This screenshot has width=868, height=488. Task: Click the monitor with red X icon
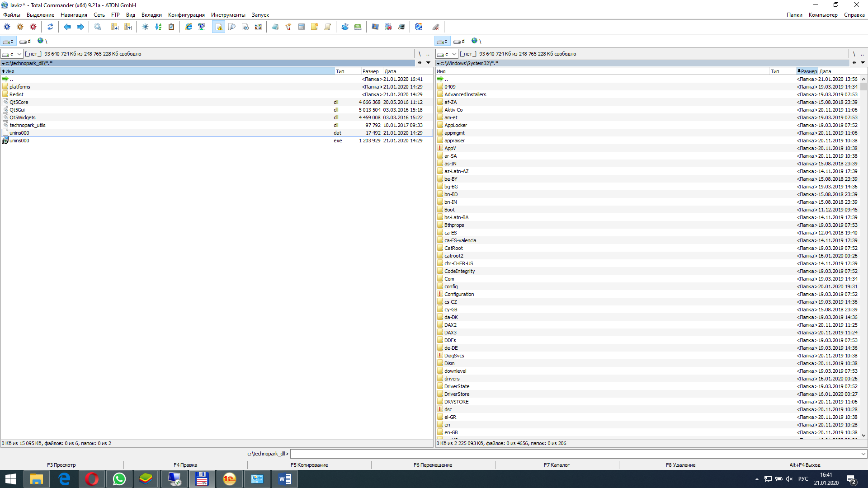388,27
